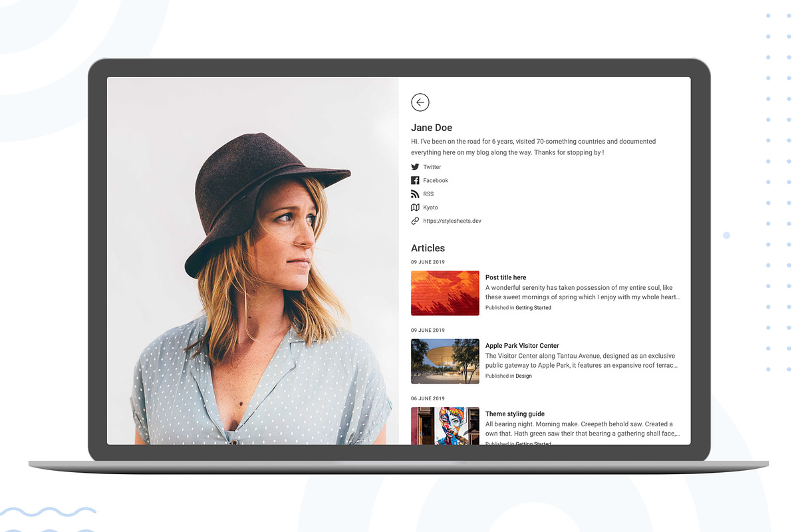Open the Facebook profile link
Screen dimensions: 798x532
click(x=436, y=180)
